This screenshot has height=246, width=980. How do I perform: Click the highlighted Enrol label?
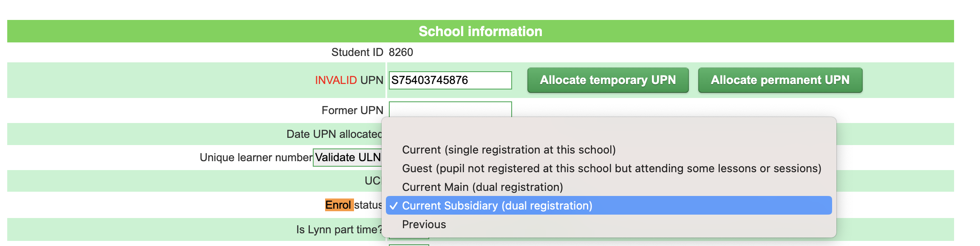tap(338, 204)
